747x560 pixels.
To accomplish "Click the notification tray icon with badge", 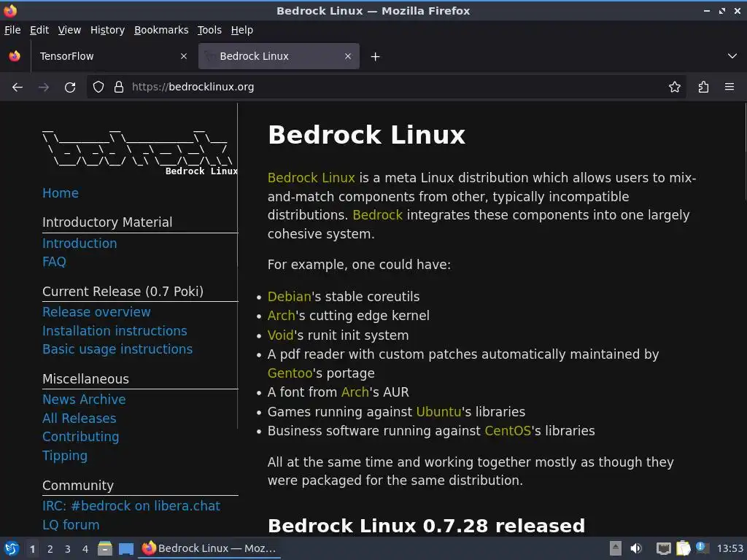I will pos(703,548).
